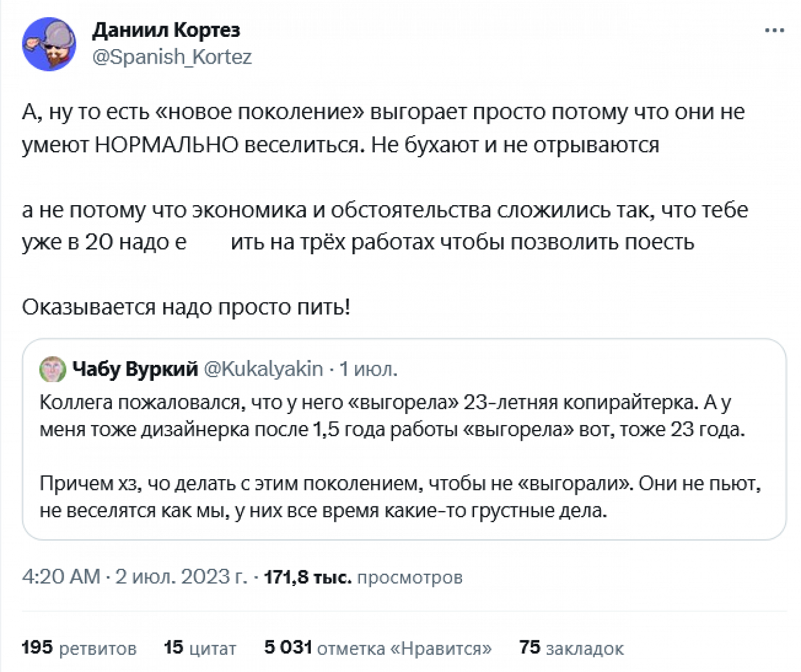Click the capitalized word НОРМАЛЬНО in the tweet

coord(166,145)
